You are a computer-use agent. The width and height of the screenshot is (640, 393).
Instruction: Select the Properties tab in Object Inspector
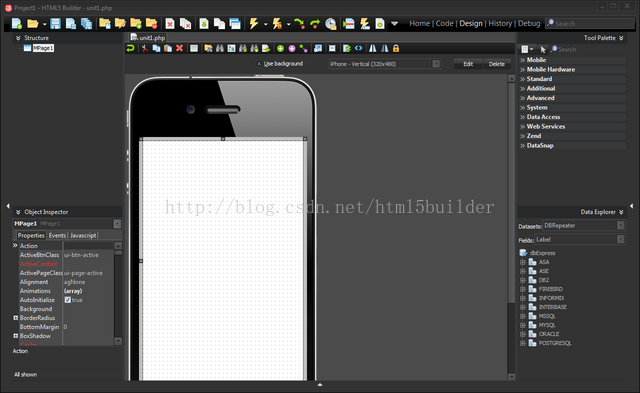[31, 235]
